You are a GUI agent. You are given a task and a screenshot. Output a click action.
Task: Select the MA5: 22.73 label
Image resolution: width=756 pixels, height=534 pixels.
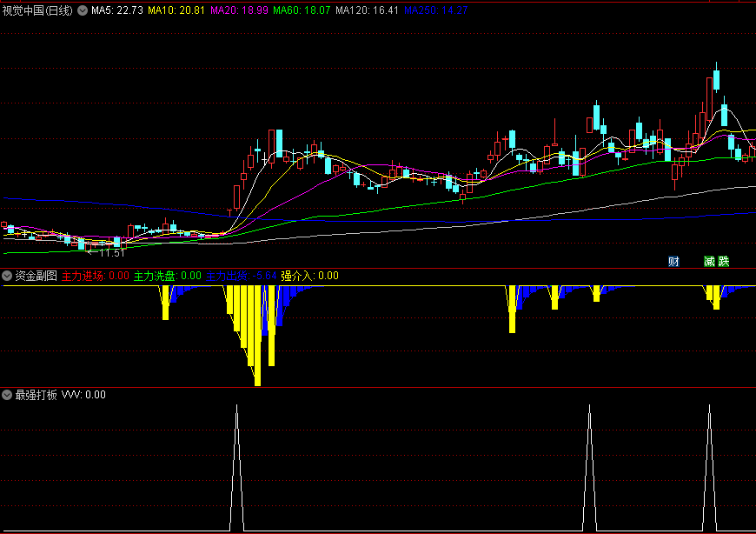(117, 10)
